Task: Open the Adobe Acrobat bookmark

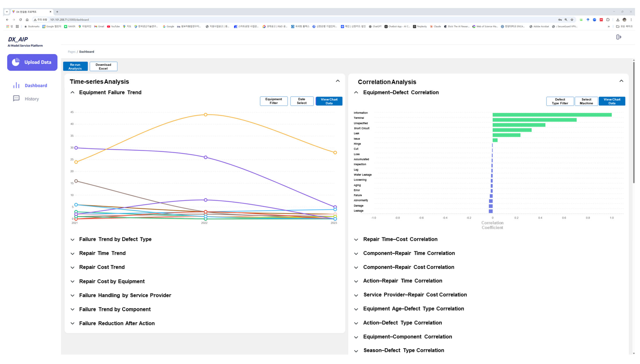Action: click(539, 26)
